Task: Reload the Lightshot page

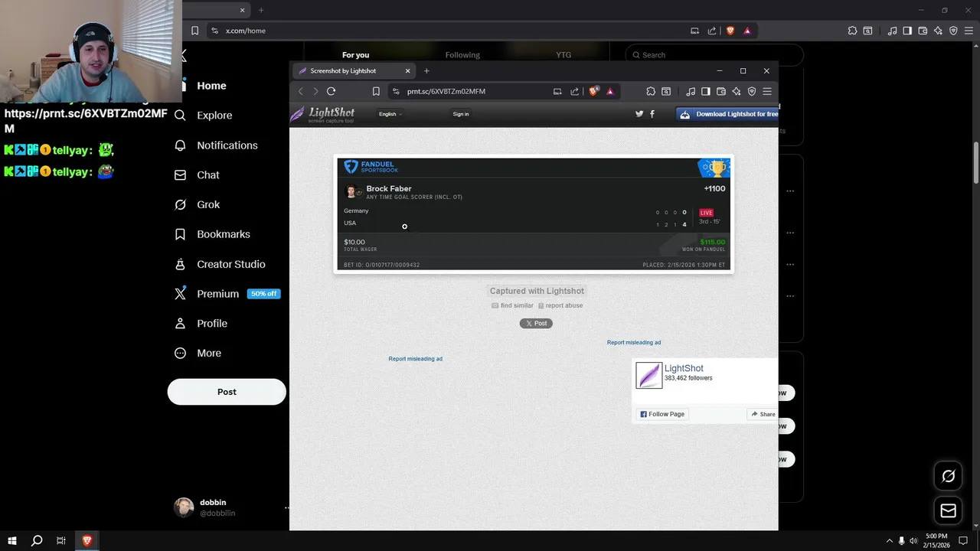Action: [331, 91]
